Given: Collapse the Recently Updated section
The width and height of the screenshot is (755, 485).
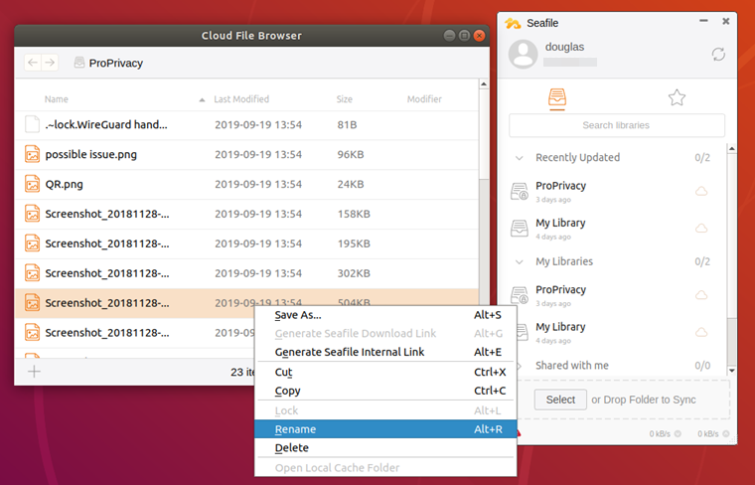Looking at the screenshot, I should pyautogui.click(x=519, y=157).
